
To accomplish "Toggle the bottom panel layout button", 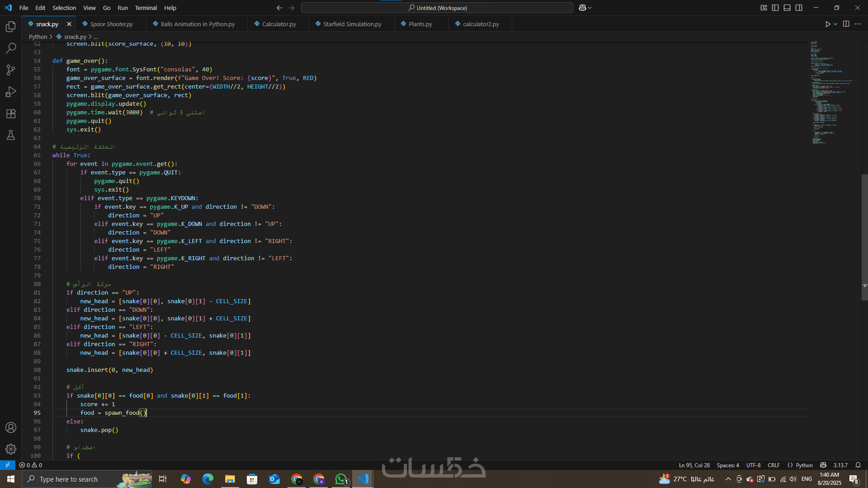I will click(787, 8).
